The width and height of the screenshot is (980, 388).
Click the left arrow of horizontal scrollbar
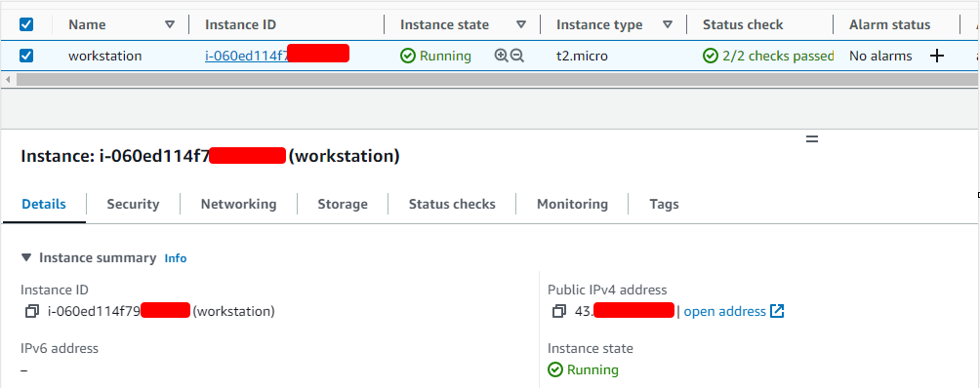[x=8, y=80]
